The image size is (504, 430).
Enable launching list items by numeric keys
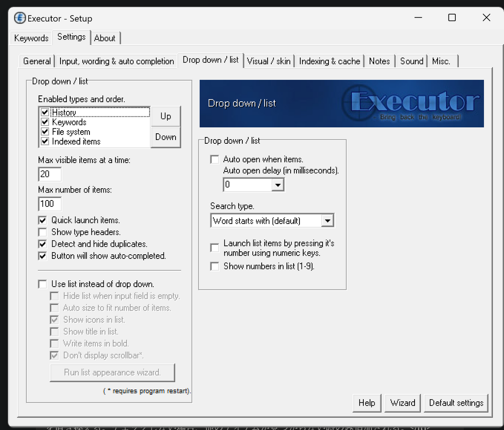tap(215, 248)
